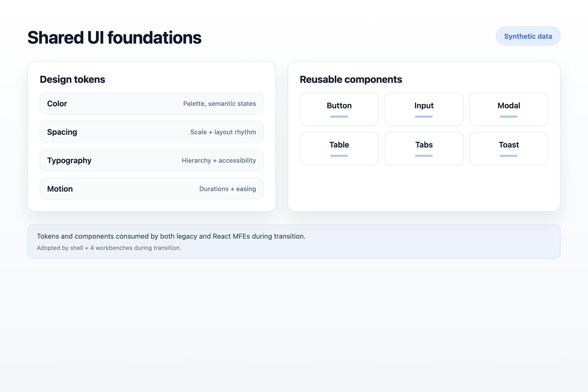The height and width of the screenshot is (392, 588).
Task: Select the Toast component card
Action: (509, 148)
